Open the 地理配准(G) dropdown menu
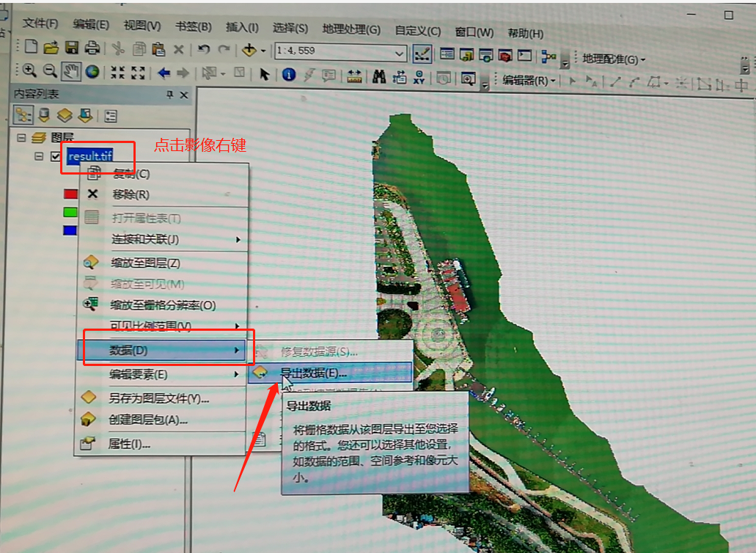Screen dimensions: 756x553 (x=613, y=59)
